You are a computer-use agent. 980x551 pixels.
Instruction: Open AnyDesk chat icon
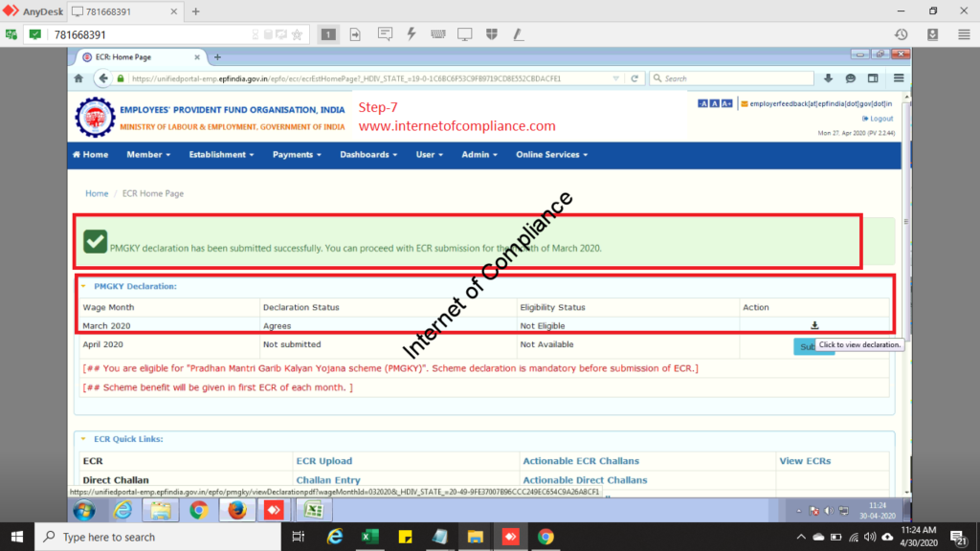coord(385,34)
